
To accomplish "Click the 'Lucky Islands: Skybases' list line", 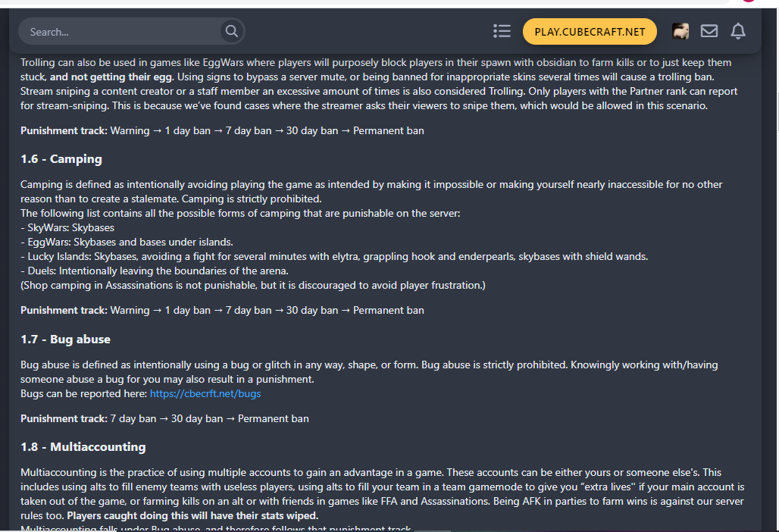I will (334, 256).
